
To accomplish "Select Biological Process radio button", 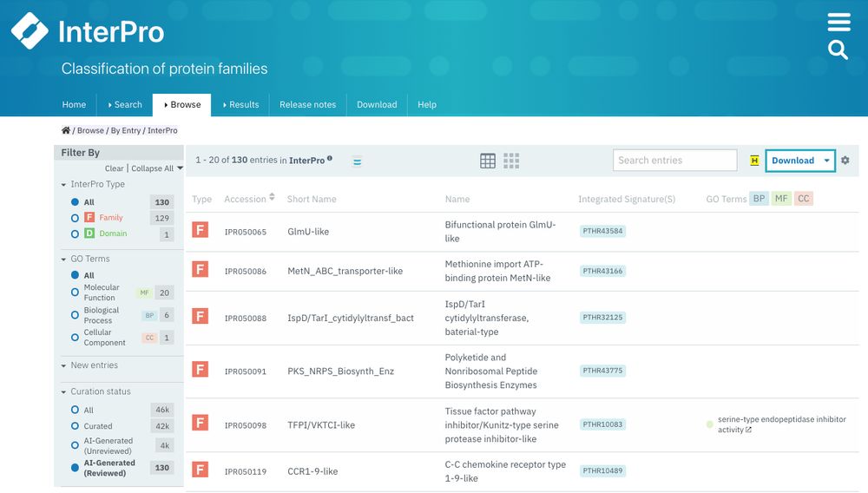I will coord(75,315).
